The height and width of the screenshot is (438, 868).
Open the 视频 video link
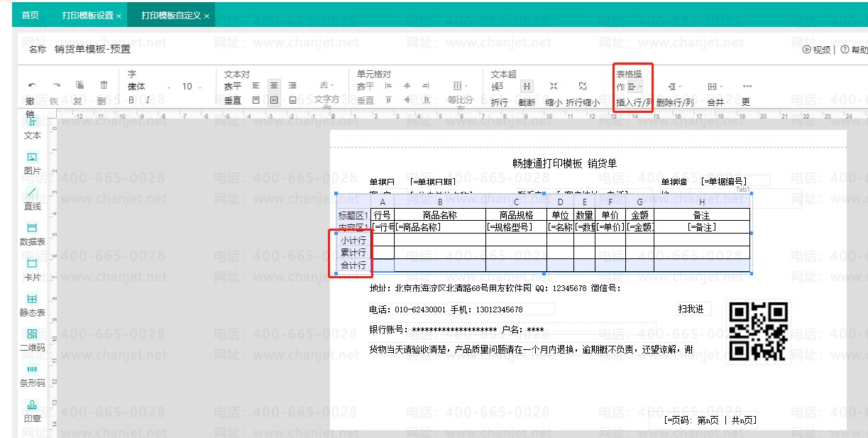tap(816, 50)
